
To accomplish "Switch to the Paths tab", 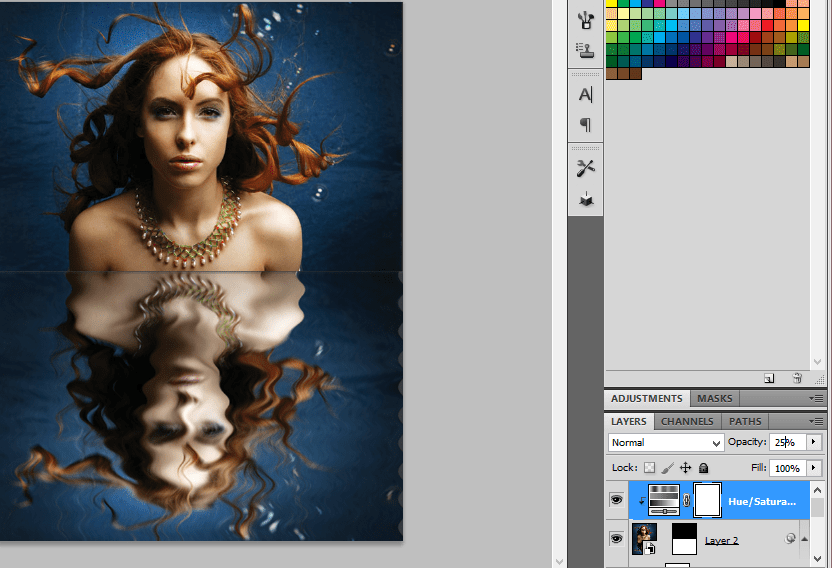I will pyautogui.click(x=745, y=421).
